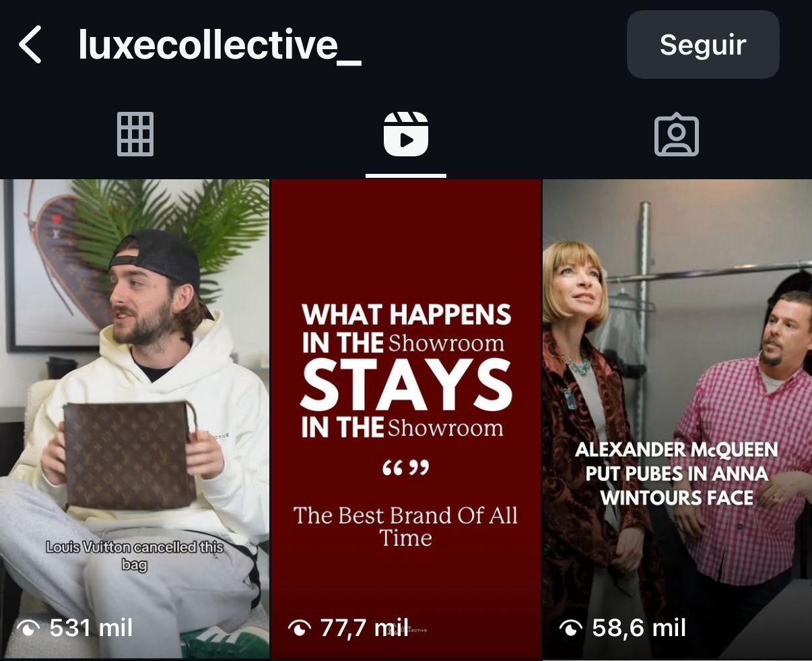Click the monogram bag in first reel

pos(130,455)
